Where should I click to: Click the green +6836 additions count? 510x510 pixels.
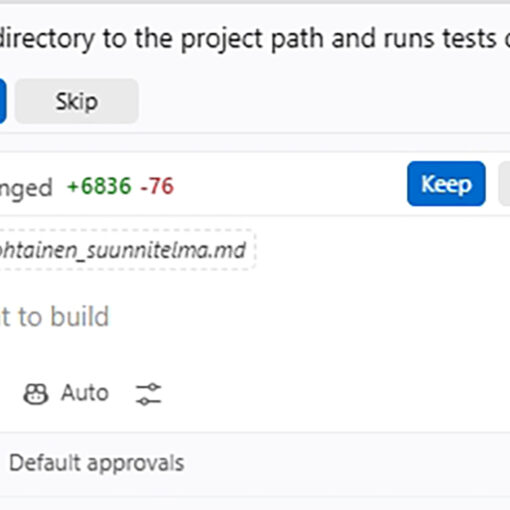(x=99, y=186)
